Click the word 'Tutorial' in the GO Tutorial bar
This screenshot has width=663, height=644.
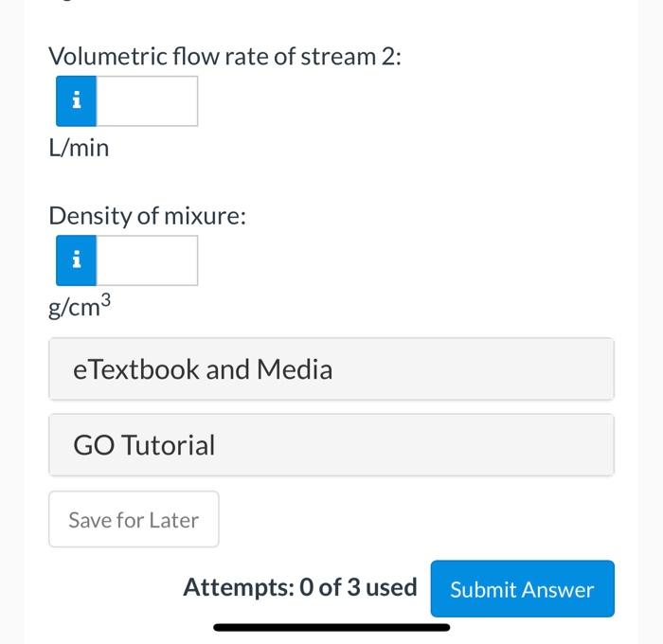click(169, 445)
